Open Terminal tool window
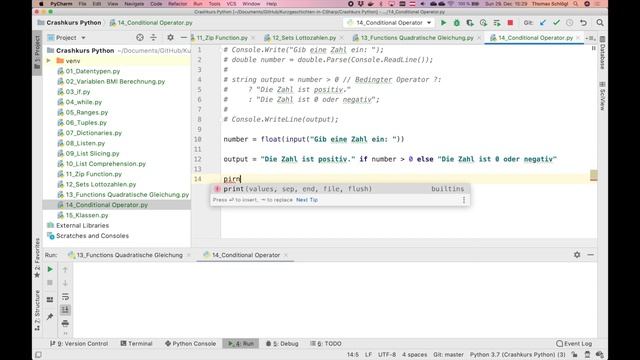 (136, 344)
